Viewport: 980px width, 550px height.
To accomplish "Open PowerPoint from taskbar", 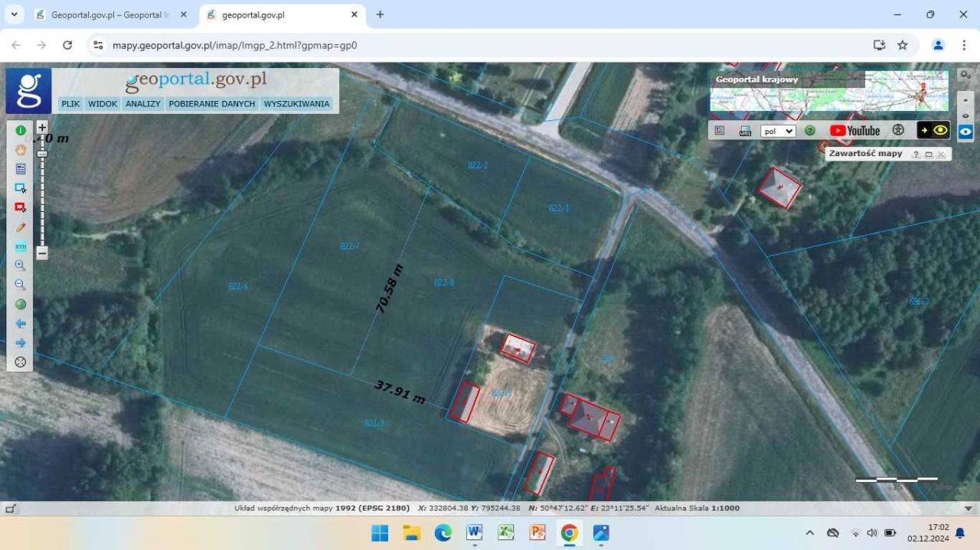I will tap(537, 532).
